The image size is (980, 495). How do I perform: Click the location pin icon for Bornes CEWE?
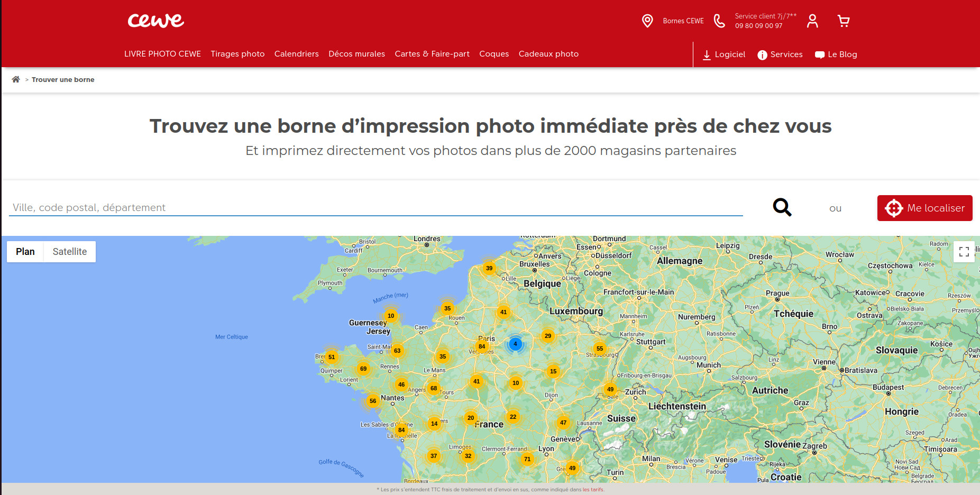[x=647, y=21]
